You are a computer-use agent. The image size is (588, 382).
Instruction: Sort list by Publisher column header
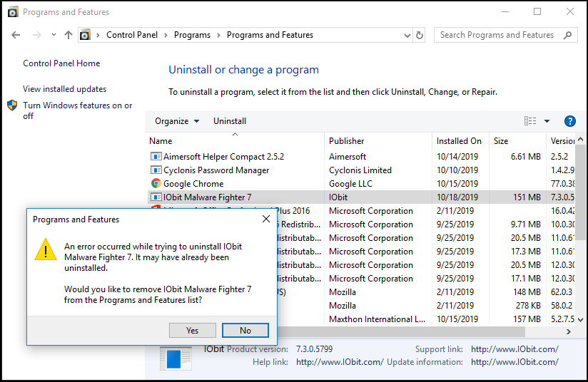378,141
